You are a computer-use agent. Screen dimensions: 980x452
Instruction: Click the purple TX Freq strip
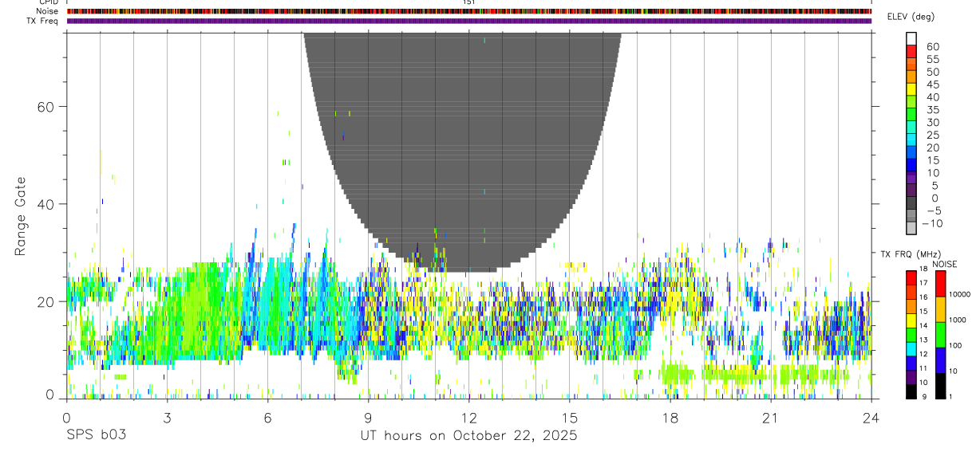tap(468, 21)
